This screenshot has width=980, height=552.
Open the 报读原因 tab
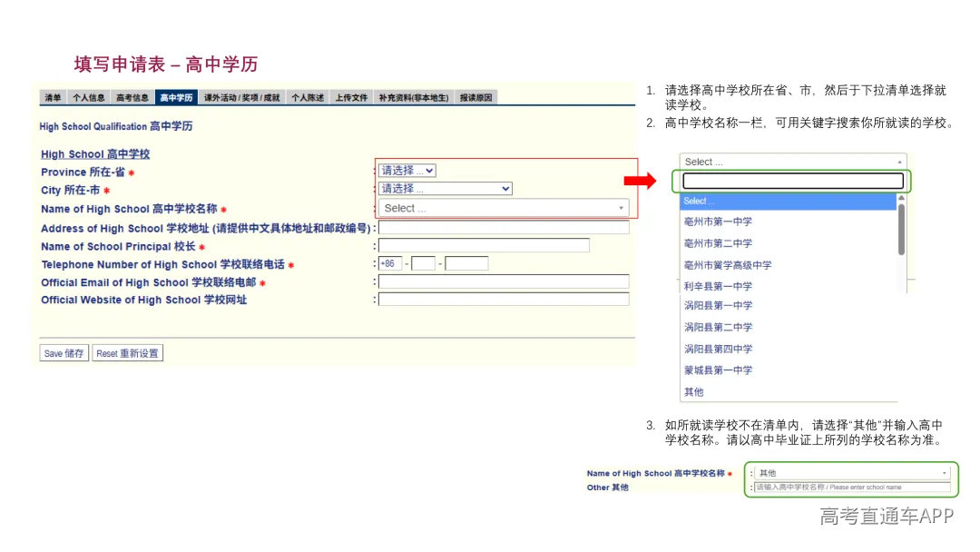tap(476, 97)
